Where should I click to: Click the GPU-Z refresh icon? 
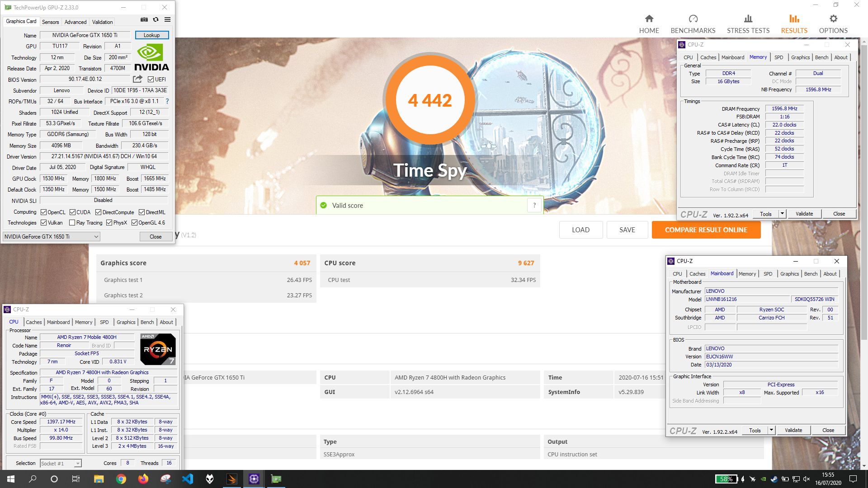point(156,19)
